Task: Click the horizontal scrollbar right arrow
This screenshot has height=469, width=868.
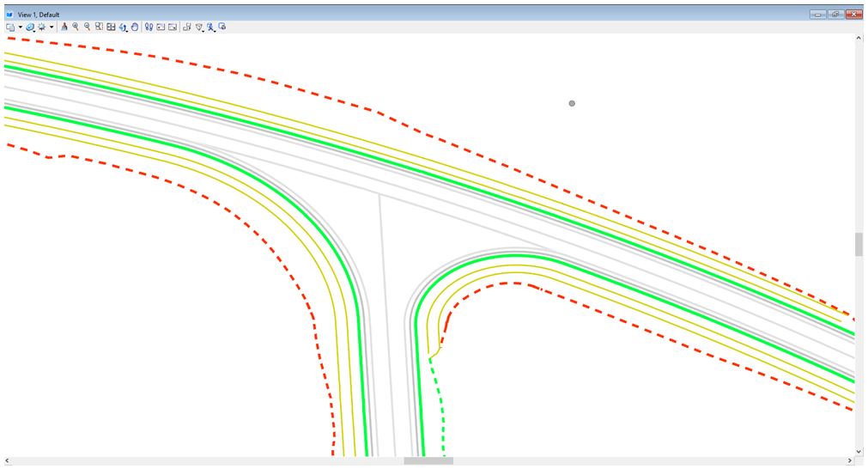Action: pos(850,460)
